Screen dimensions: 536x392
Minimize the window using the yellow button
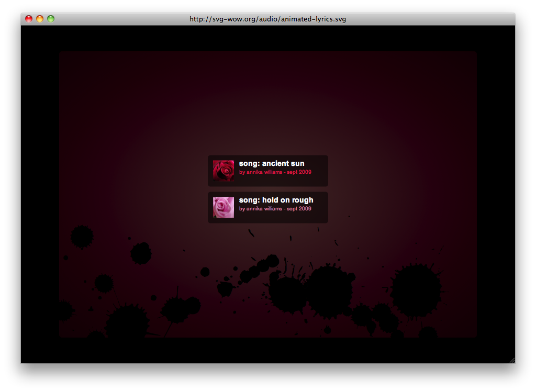click(x=40, y=19)
